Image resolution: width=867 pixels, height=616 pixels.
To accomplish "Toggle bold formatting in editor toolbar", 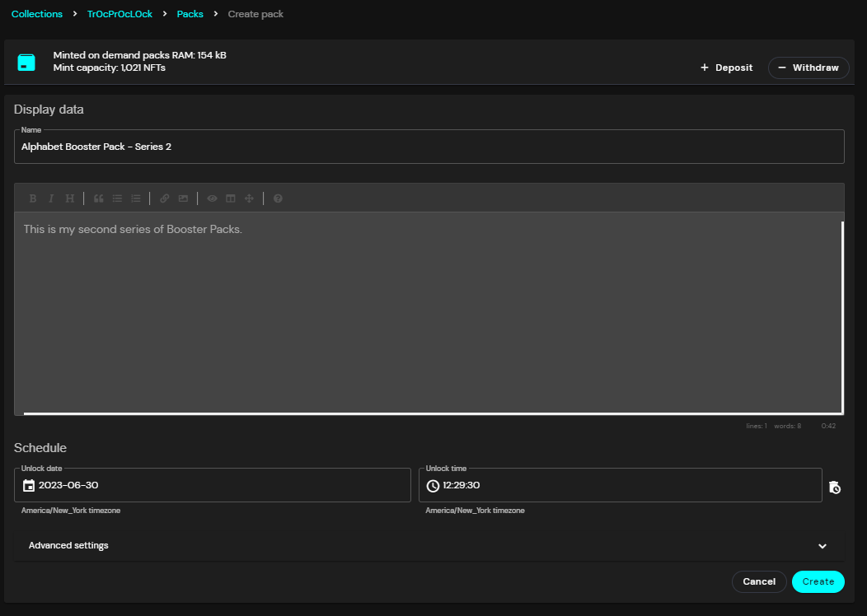I will [33, 198].
